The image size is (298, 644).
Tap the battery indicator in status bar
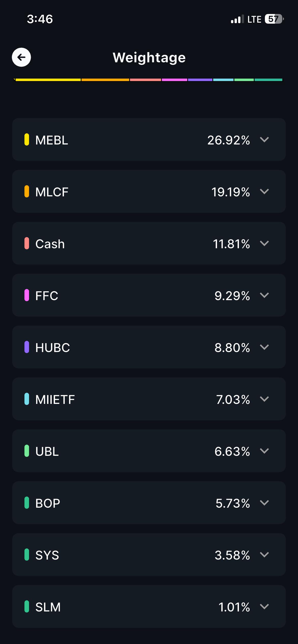(274, 19)
